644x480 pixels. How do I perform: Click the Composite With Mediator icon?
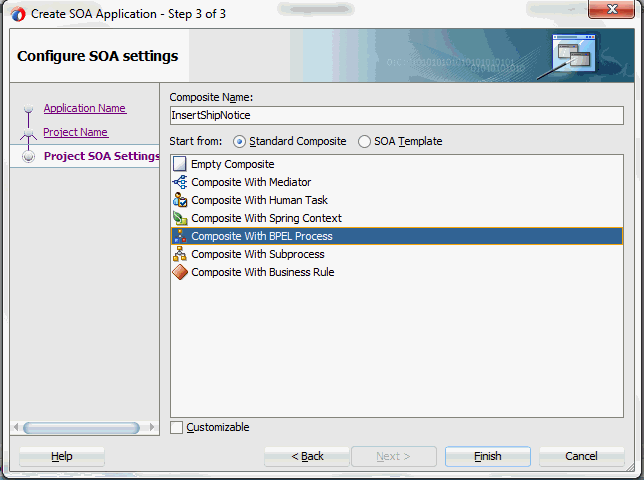coord(179,182)
